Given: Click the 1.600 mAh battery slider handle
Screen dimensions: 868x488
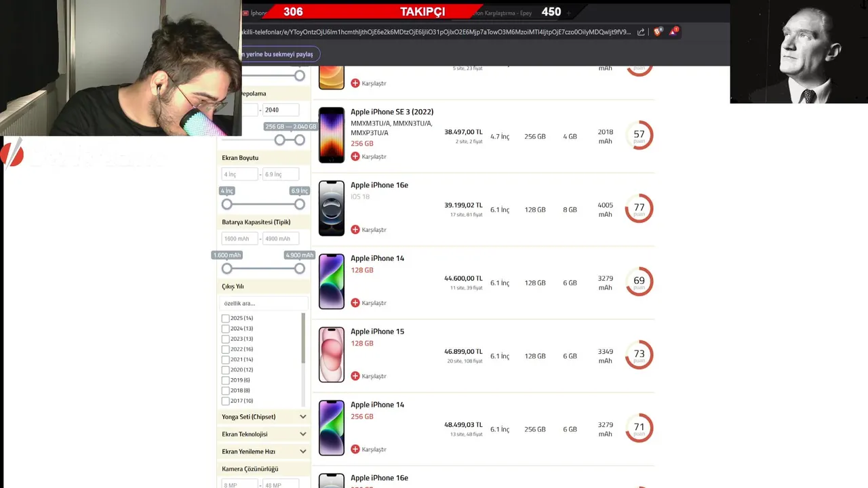Looking at the screenshot, I should coord(227,268).
